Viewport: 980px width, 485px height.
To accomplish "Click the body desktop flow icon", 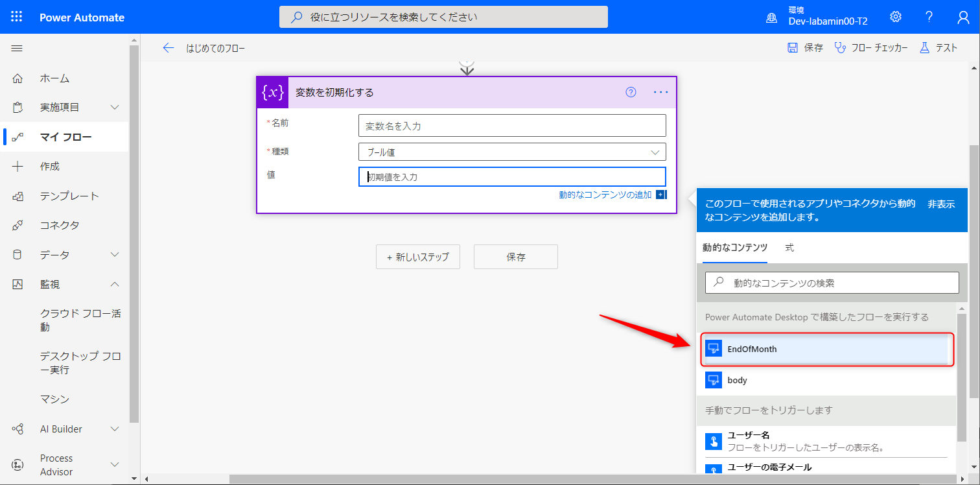I will point(714,380).
